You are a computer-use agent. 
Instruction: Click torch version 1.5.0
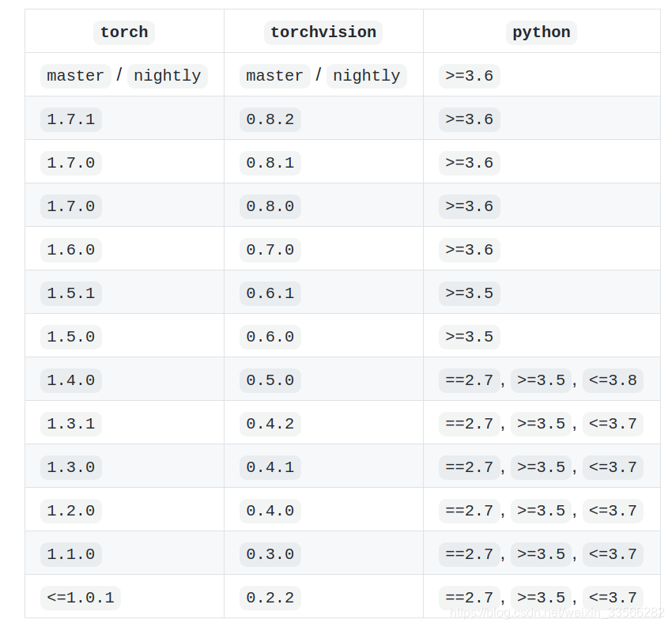coord(70,338)
